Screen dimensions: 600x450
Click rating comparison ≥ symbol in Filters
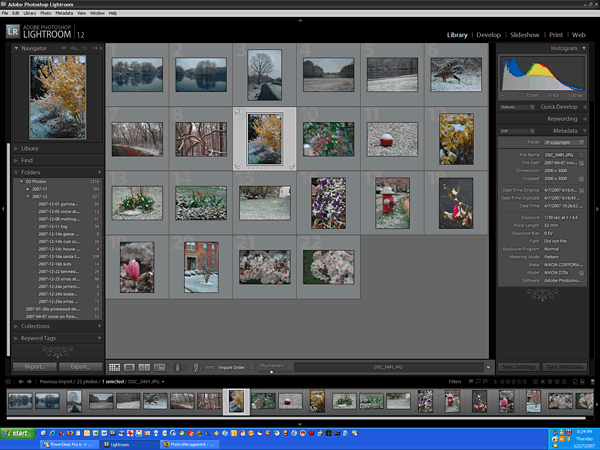[x=495, y=382]
